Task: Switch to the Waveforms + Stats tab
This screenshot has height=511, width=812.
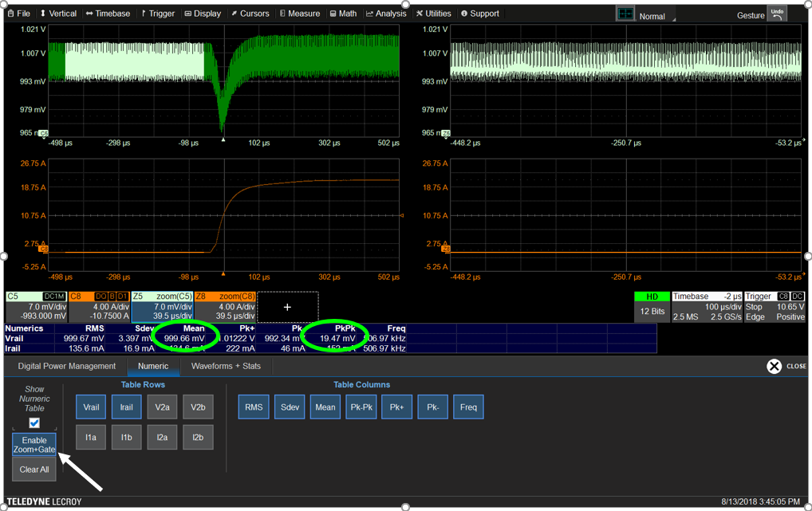Action: point(227,366)
